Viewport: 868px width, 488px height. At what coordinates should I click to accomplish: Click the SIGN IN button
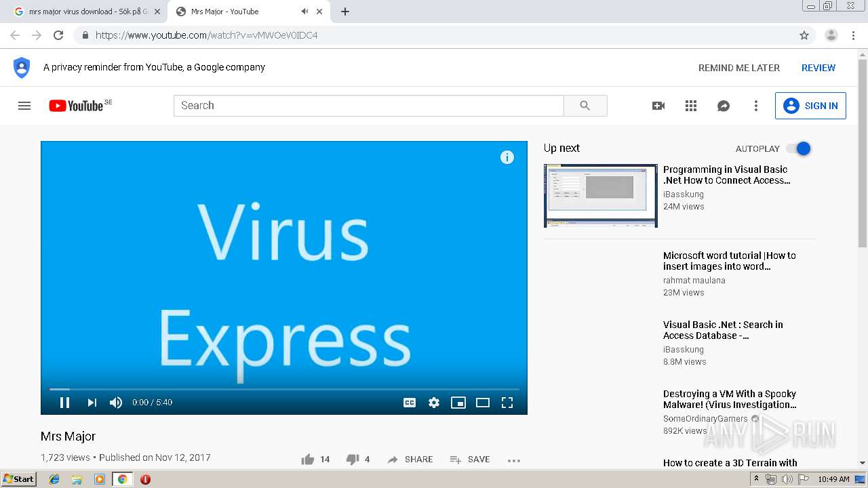point(810,106)
